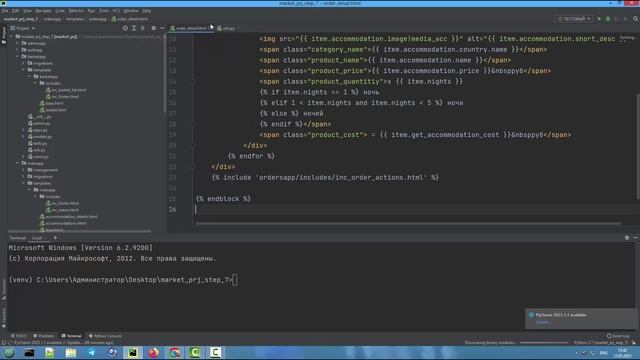This screenshot has width=640, height=360.
Task: Add new terminal session with plus icon
Action: pos(55,238)
